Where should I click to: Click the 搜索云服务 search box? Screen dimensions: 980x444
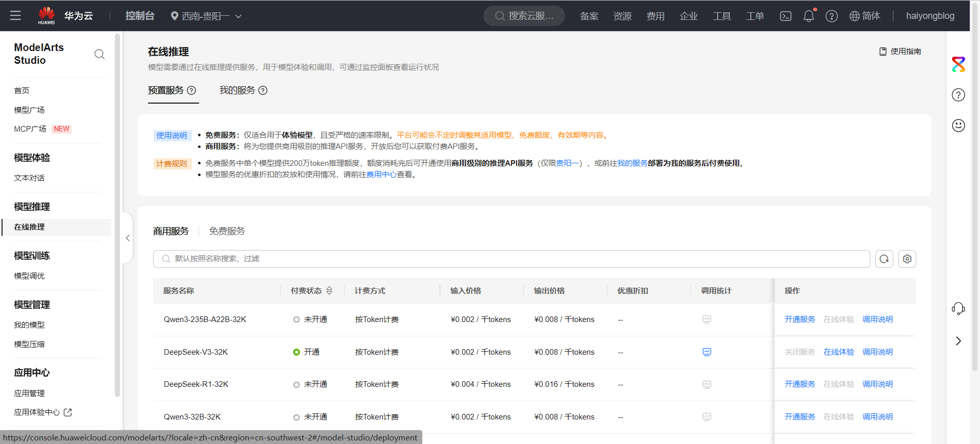(524, 16)
